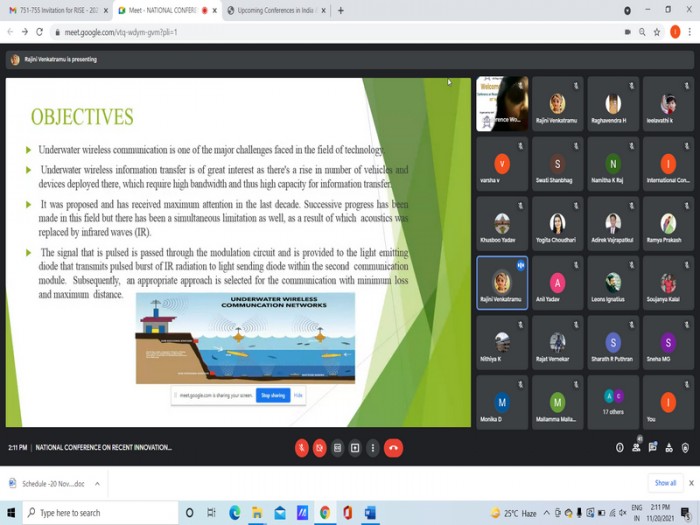Image resolution: width=700 pixels, height=525 pixels.
Task: Show the participants list icon
Action: [636, 447]
